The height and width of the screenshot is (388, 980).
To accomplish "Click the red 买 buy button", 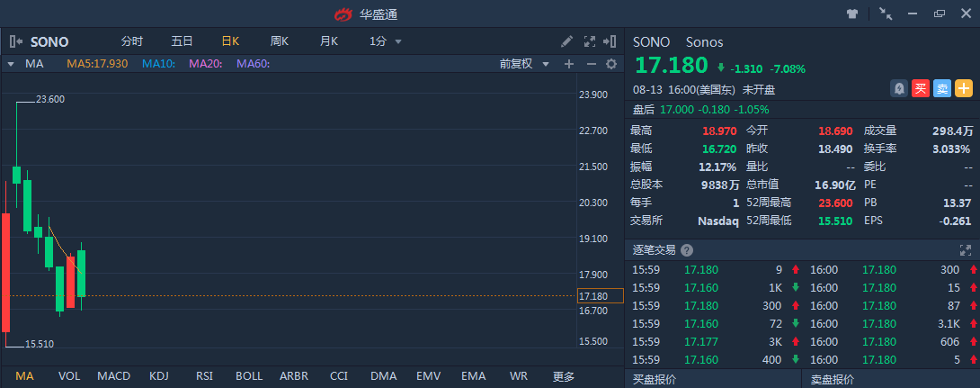I will point(920,88).
